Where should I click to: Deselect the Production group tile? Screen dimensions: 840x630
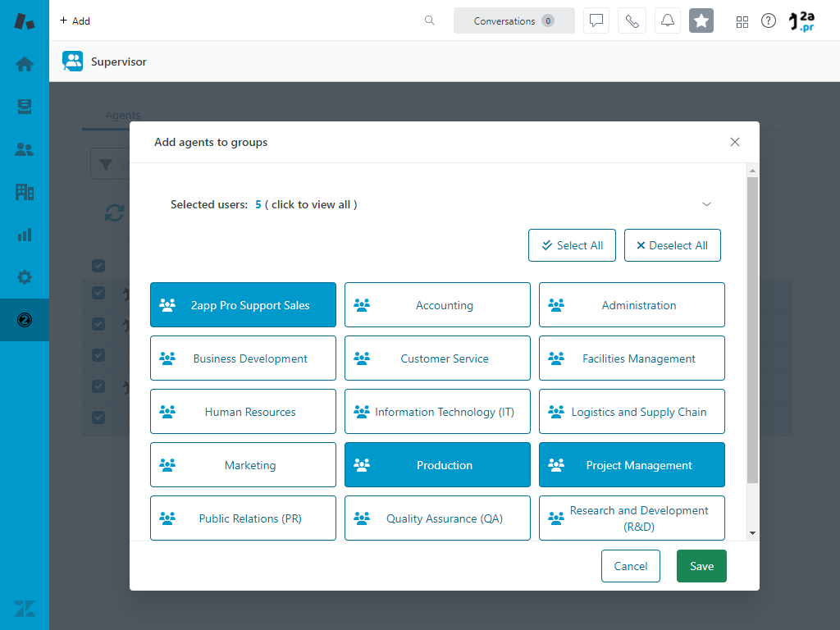point(437,464)
